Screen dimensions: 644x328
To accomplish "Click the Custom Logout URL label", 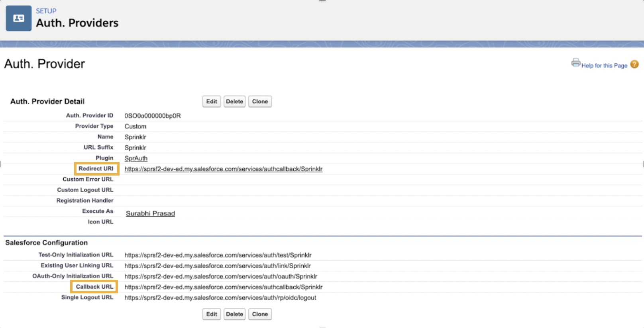I will point(85,190).
